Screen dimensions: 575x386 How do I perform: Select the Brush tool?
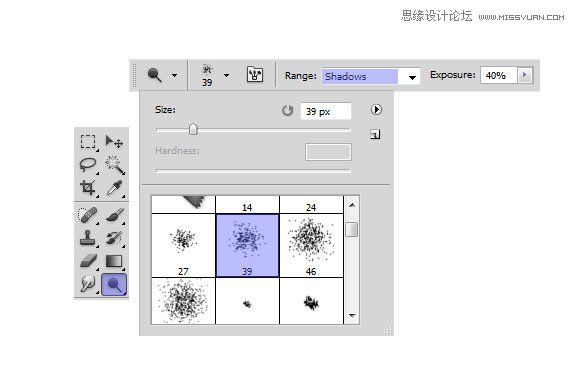(114, 215)
